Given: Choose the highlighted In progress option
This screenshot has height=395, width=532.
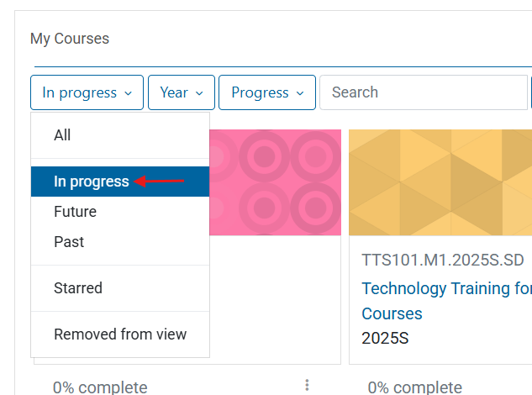Looking at the screenshot, I should click(x=92, y=182).
